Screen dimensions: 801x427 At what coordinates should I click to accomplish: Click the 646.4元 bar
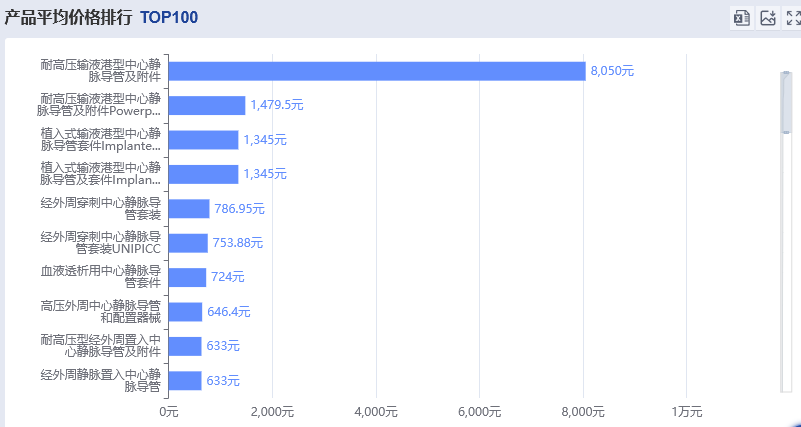[184, 312]
